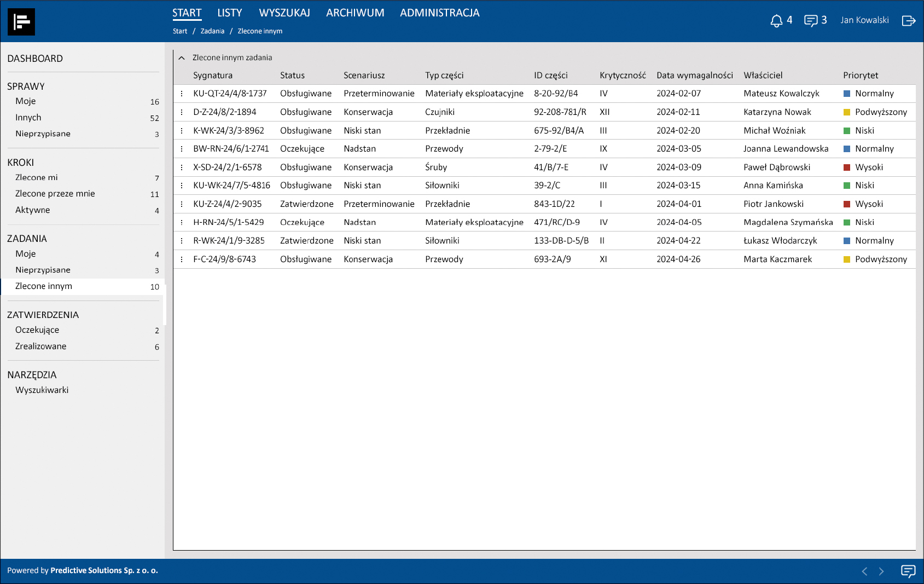
Task: Click owner cell Magdalena Szymańska
Action: click(x=788, y=222)
